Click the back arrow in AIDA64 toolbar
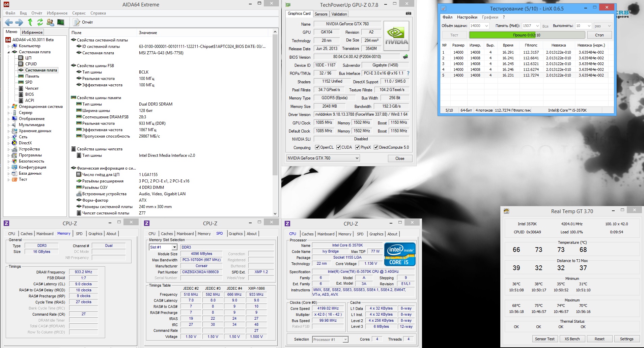 click(x=9, y=22)
